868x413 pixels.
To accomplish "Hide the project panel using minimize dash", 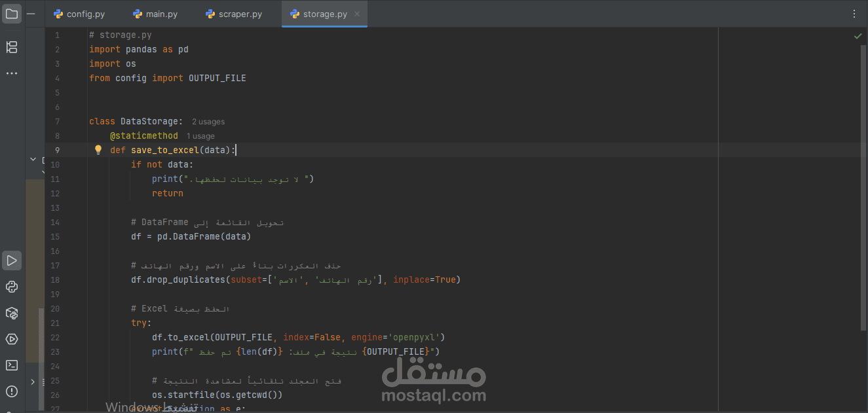I will pyautogui.click(x=31, y=13).
